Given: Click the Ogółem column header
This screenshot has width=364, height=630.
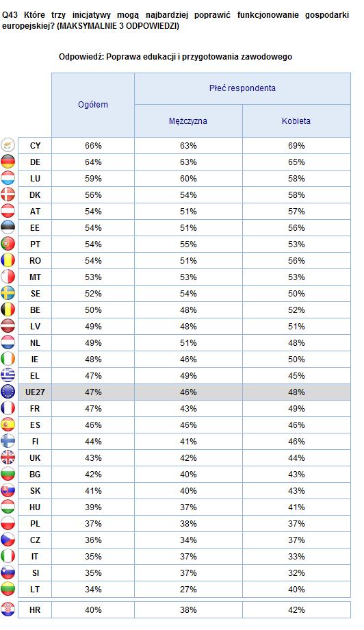Looking at the screenshot, I should click(x=92, y=105).
